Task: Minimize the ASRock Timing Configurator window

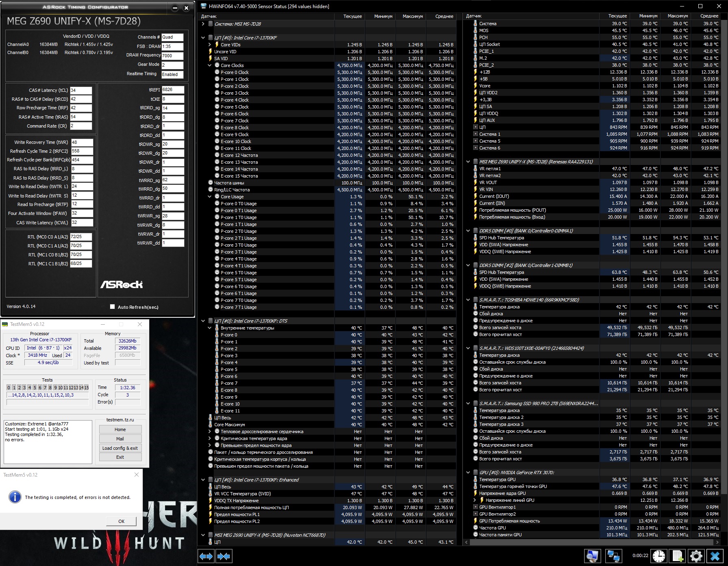Action: 175,8
